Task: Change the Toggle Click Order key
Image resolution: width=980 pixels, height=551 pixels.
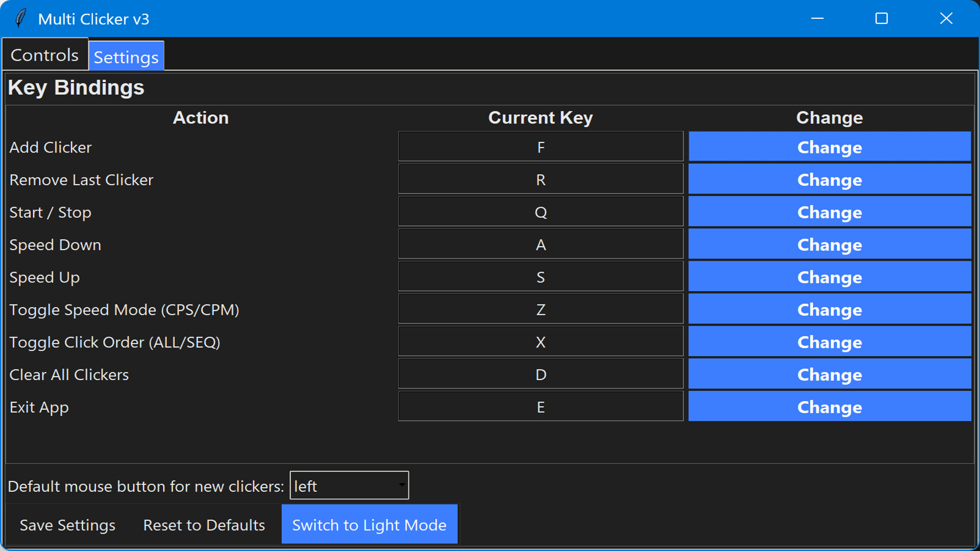Action: coord(828,342)
